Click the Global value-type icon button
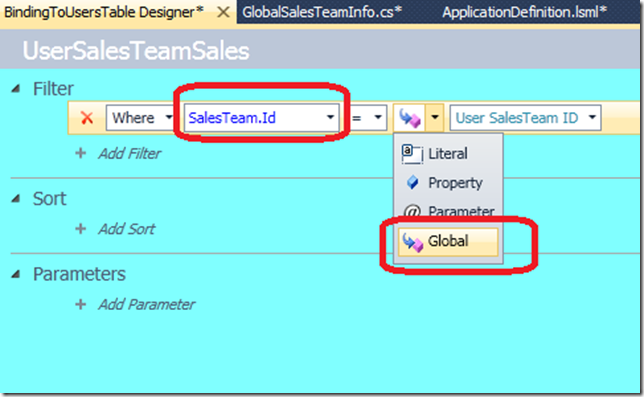Viewport: 644px width, 397px height. (x=409, y=118)
